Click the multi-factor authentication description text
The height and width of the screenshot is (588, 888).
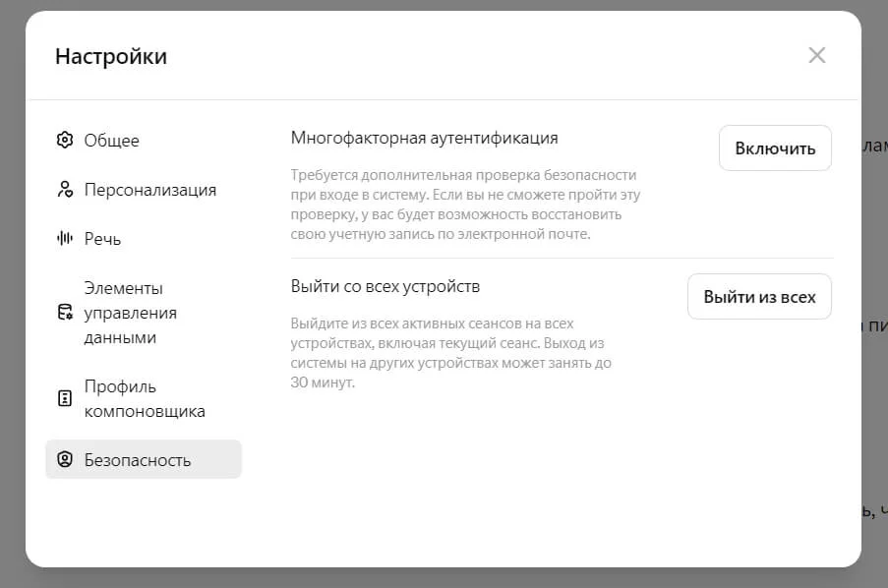pos(464,204)
